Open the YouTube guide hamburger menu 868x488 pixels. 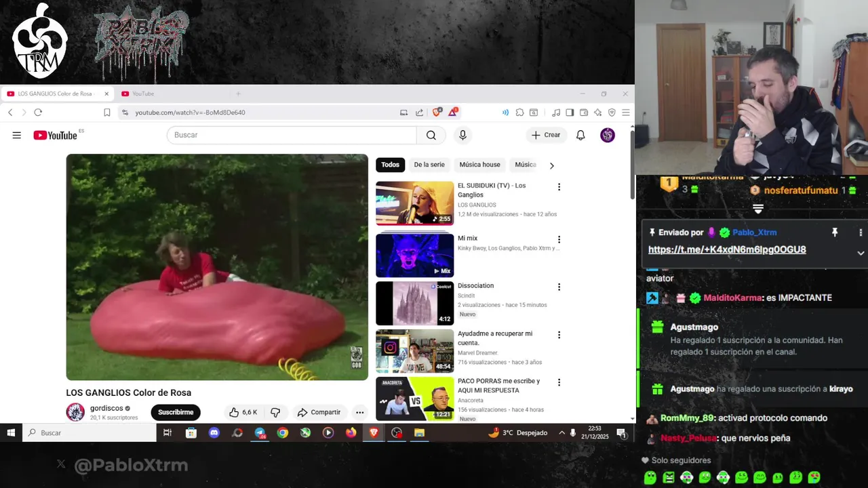click(x=16, y=135)
